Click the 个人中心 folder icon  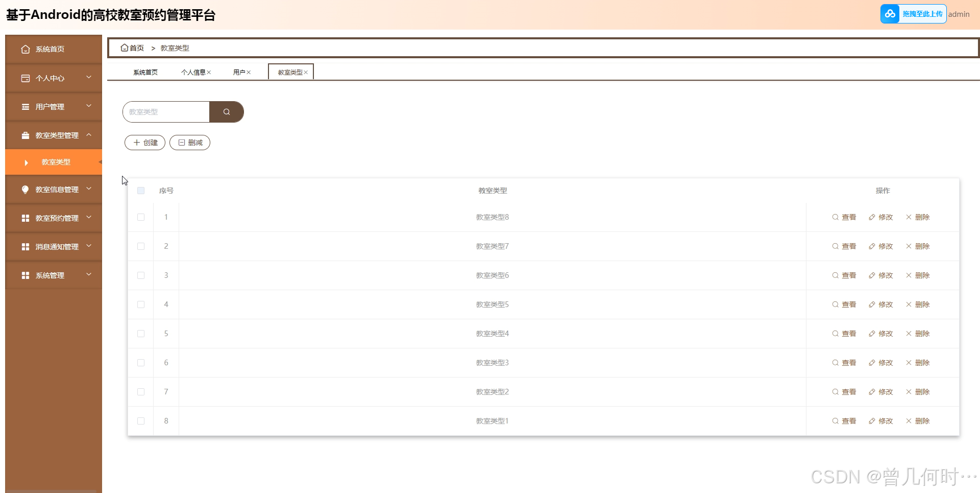(26, 78)
